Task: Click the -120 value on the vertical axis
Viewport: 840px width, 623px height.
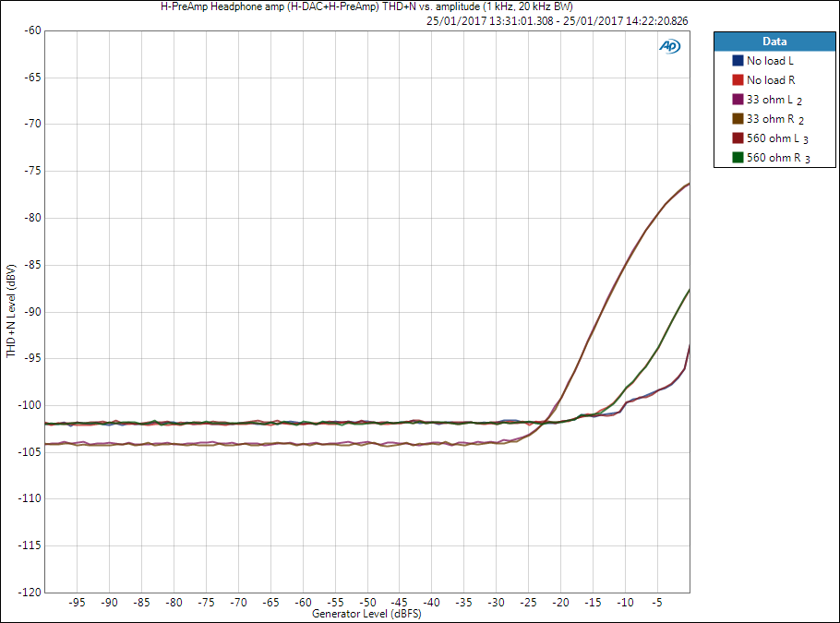Action: click(x=30, y=592)
